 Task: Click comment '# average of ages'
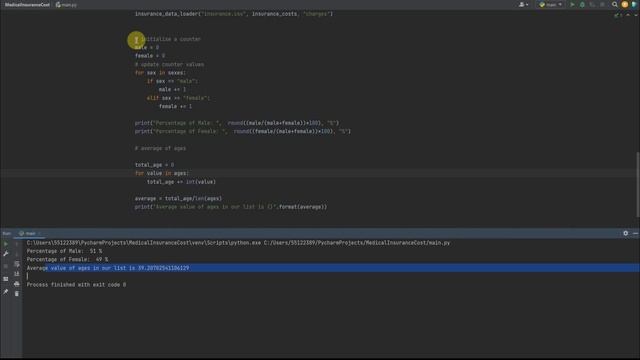(160, 149)
